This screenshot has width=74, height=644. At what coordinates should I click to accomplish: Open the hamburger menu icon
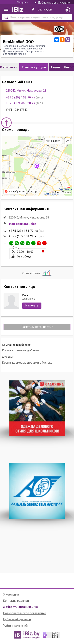tap(6, 9)
